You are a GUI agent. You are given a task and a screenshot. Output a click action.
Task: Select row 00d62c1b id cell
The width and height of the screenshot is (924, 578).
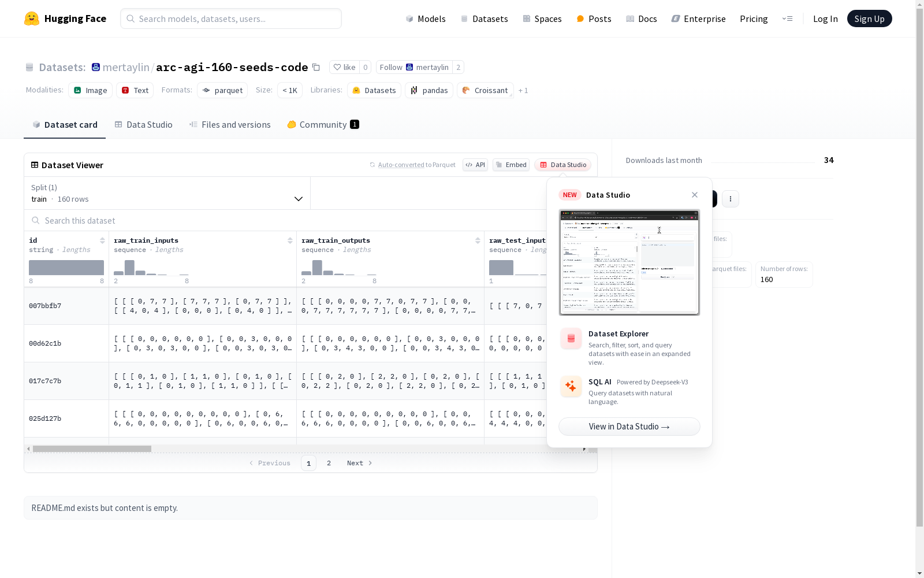click(66, 343)
